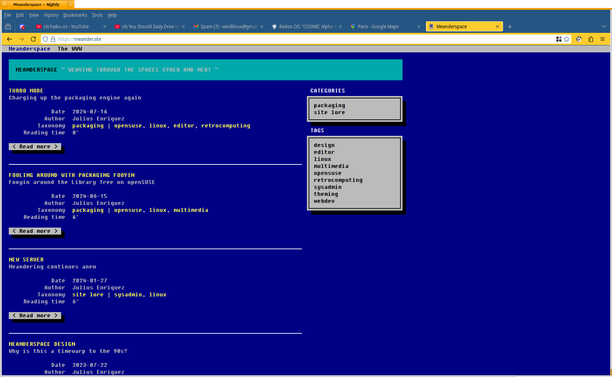Open the Firefox View icon in the tab bar

click(x=8, y=27)
